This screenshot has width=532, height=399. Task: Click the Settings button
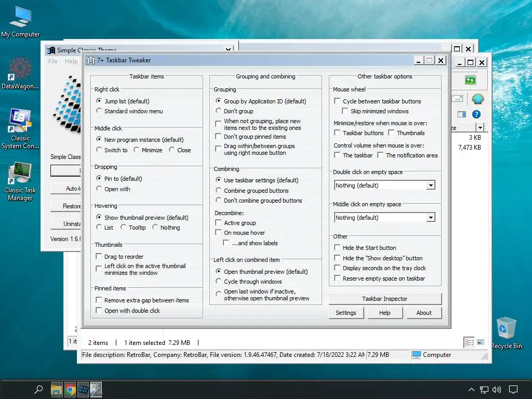coord(347,313)
